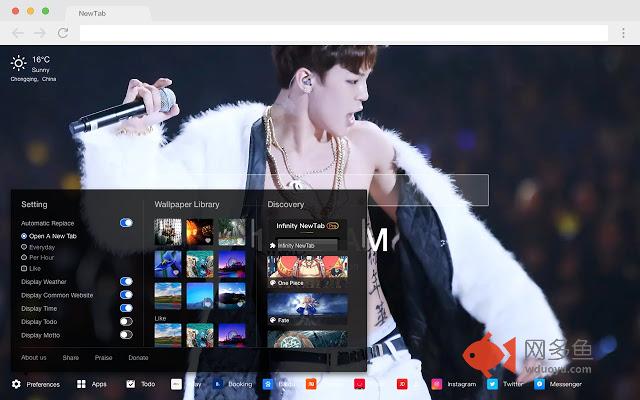Select the Per Hour radio option
640x400 pixels.
pos(24,257)
